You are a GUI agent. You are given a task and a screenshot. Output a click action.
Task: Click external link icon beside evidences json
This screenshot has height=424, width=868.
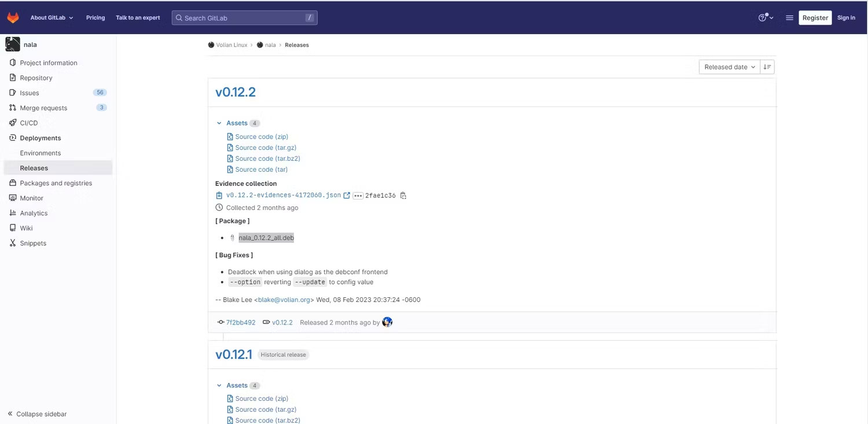347,196
